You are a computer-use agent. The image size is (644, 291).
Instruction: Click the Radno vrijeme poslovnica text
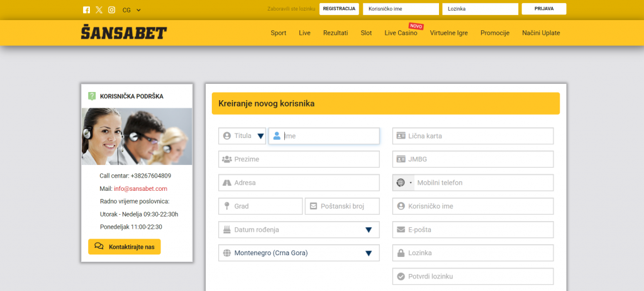pyautogui.click(x=135, y=202)
